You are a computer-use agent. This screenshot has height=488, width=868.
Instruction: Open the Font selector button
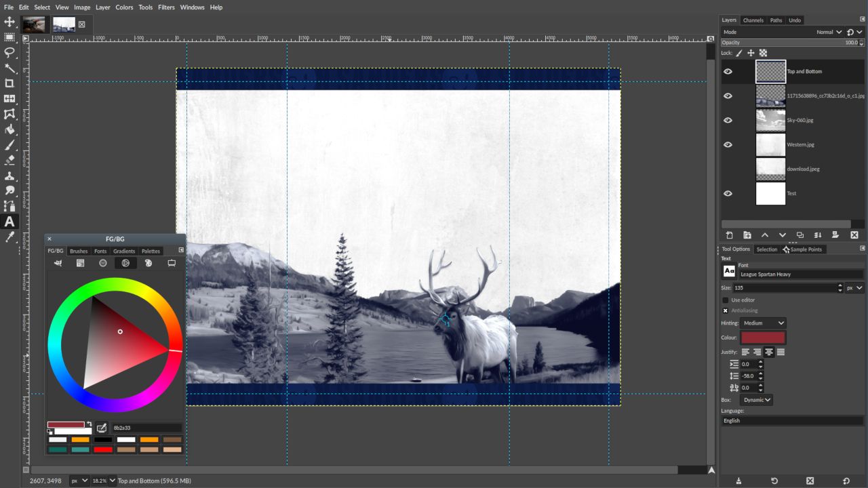click(729, 271)
